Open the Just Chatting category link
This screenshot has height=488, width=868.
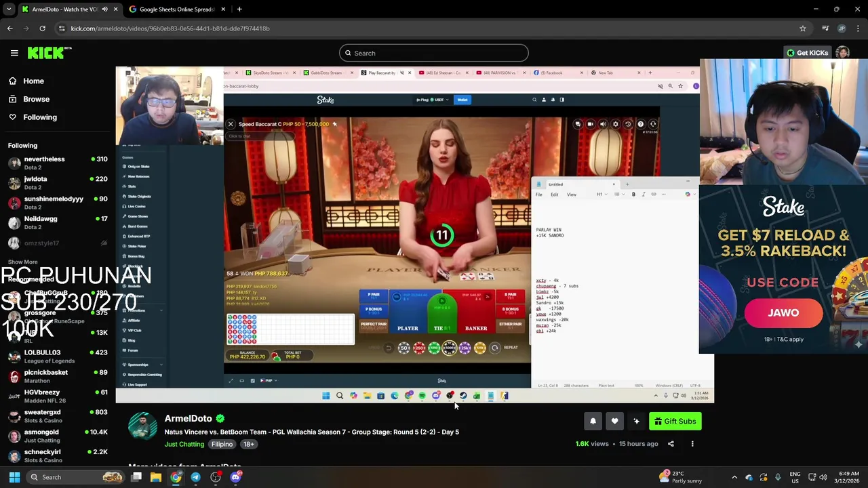click(x=184, y=445)
